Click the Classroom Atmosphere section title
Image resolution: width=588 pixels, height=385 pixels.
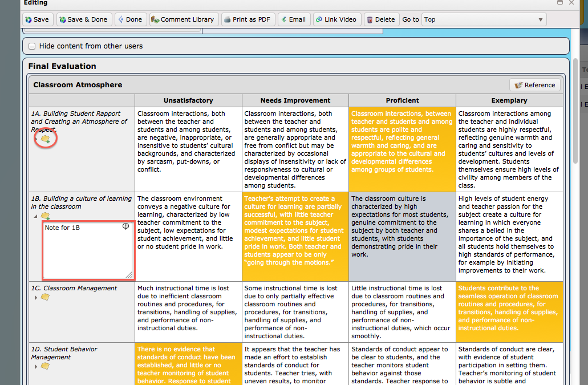pos(78,85)
